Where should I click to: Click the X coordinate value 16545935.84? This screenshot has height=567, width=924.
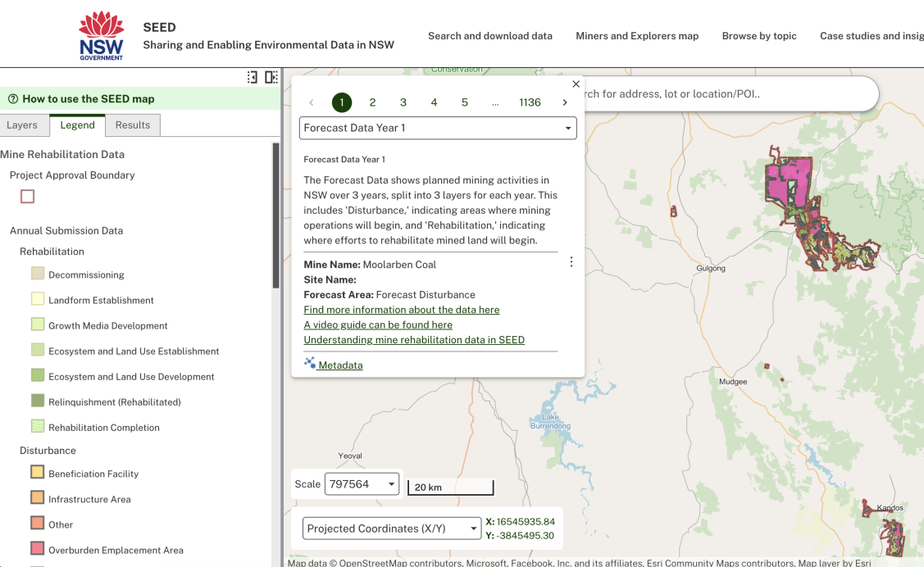tap(526, 522)
